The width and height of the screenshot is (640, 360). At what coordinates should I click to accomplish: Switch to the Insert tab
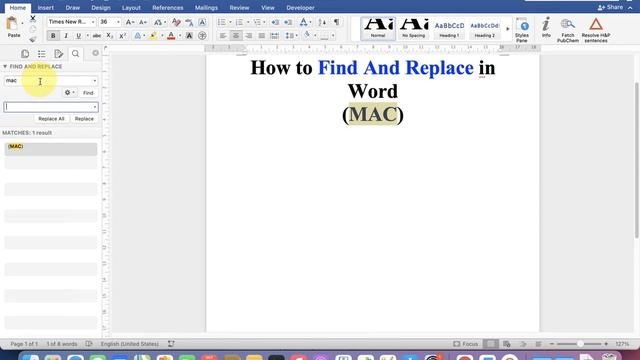click(46, 8)
